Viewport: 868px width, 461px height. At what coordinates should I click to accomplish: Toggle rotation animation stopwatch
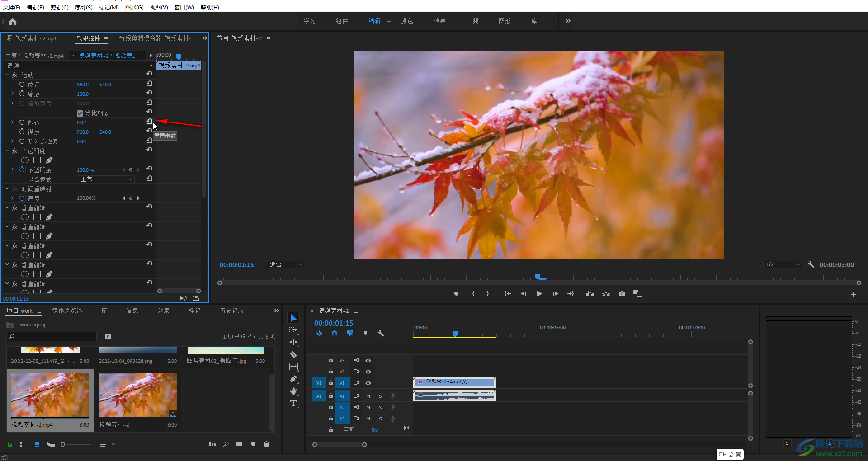click(22, 122)
